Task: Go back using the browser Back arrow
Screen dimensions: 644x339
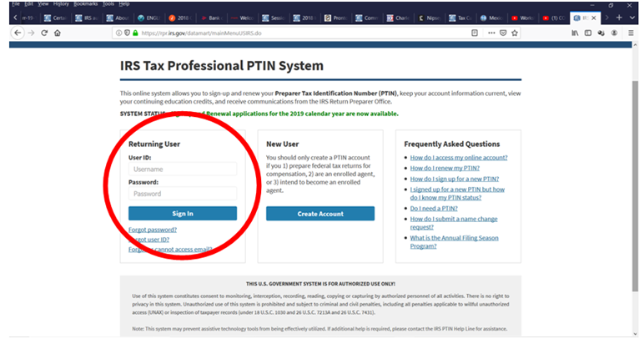Action: (x=18, y=33)
